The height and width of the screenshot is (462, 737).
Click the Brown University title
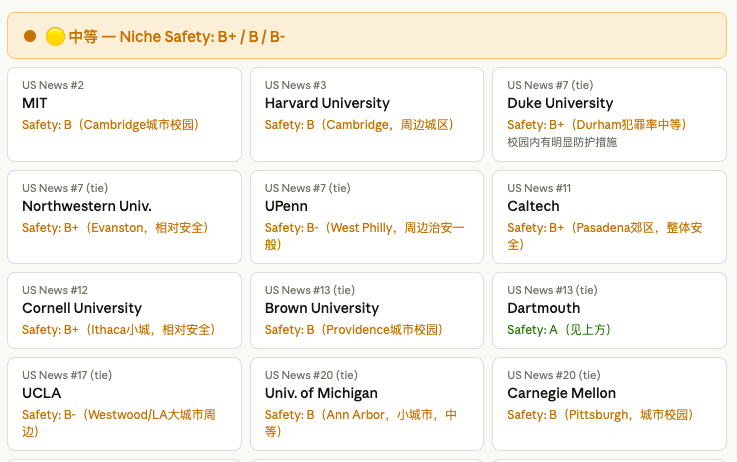click(322, 308)
